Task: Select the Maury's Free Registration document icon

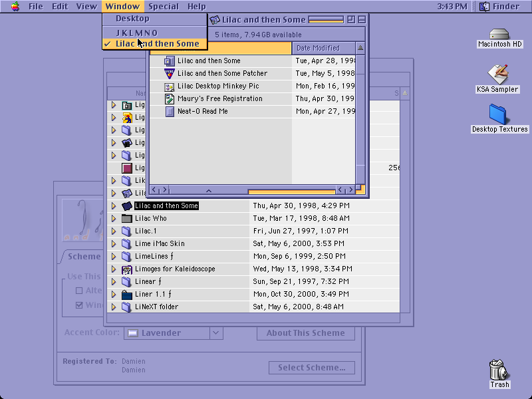Action: (x=170, y=99)
